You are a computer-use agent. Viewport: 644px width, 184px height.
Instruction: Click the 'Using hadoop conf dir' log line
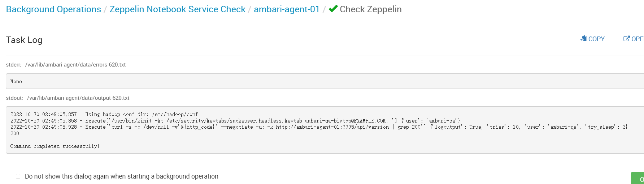coord(104,114)
